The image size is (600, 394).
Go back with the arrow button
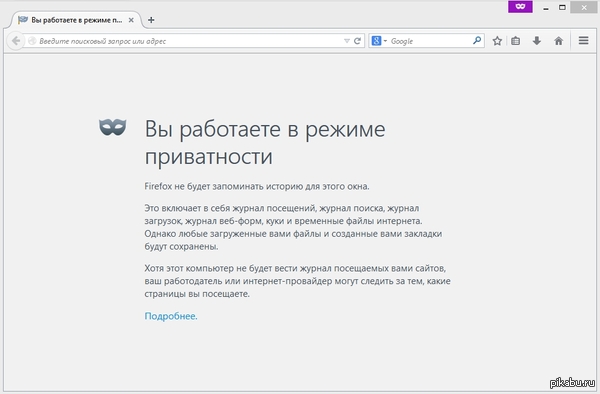[x=16, y=41]
